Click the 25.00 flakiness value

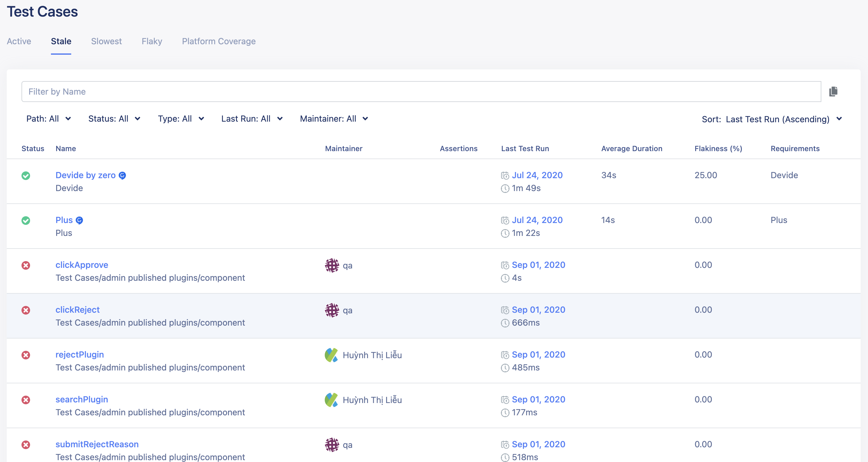tap(706, 175)
